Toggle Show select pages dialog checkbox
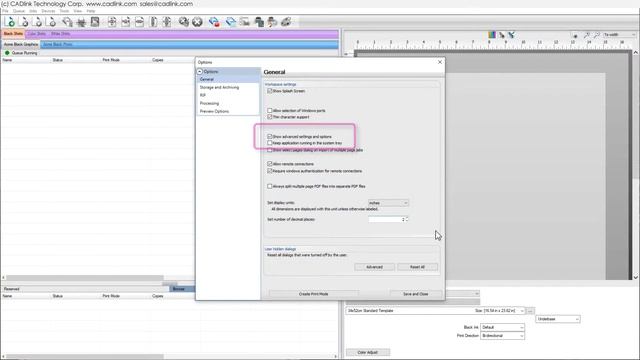The image size is (640, 360). tap(270, 150)
